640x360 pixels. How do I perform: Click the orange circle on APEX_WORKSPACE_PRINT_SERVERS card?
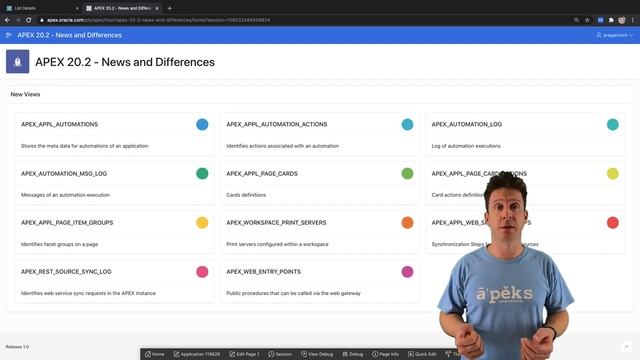pyautogui.click(x=407, y=222)
